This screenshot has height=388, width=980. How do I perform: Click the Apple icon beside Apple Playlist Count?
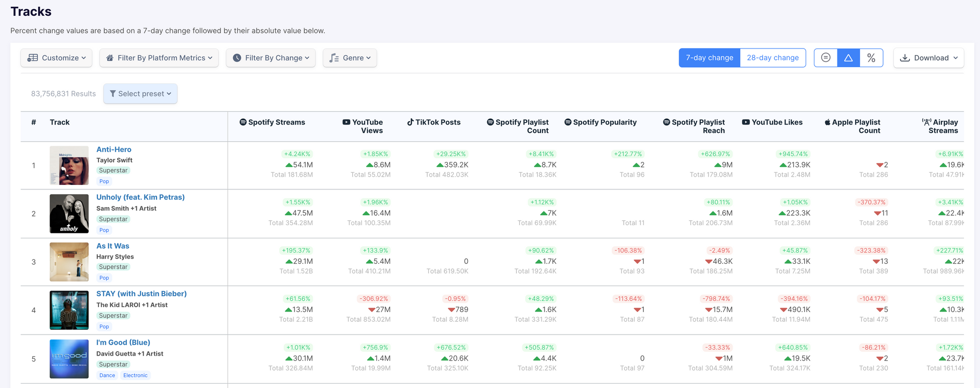(x=828, y=122)
